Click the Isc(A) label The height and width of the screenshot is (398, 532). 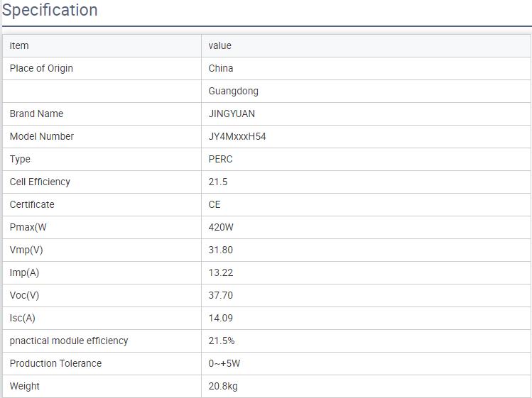click(23, 318)
